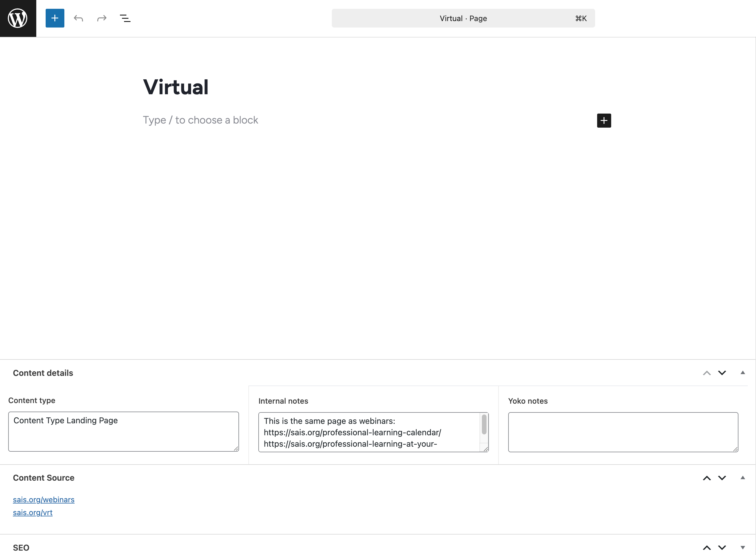Image resolution: width=756 pixels, height=555 pixels.
Task: Click the black plus icon beside the empty block
Action: (x=604, y=120)
